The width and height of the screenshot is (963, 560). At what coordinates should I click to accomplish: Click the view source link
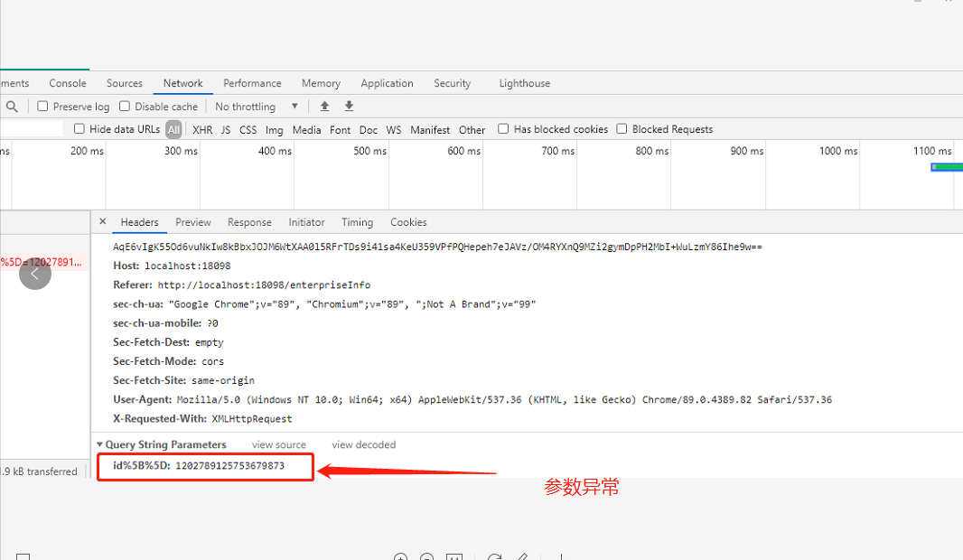278,444
